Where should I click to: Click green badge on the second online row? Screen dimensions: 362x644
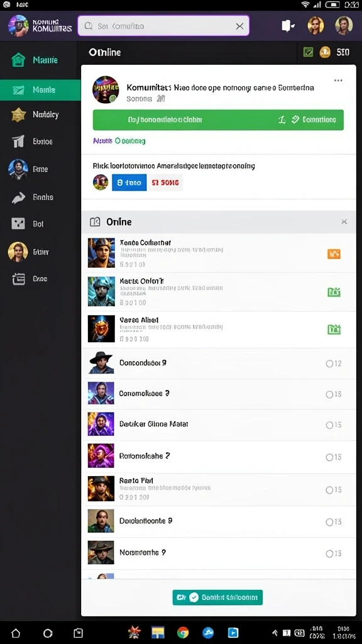coord(334,292)
